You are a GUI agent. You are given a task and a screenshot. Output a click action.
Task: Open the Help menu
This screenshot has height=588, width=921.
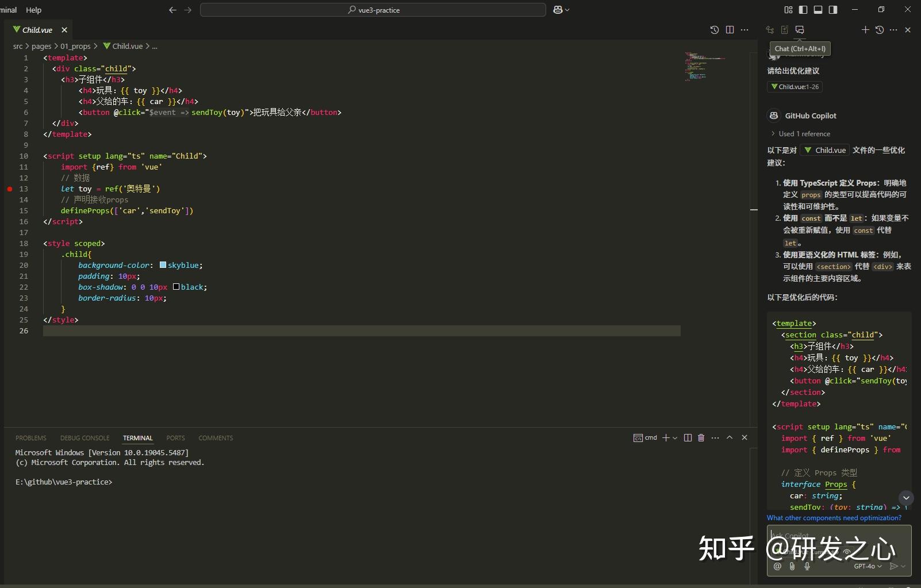33,10
